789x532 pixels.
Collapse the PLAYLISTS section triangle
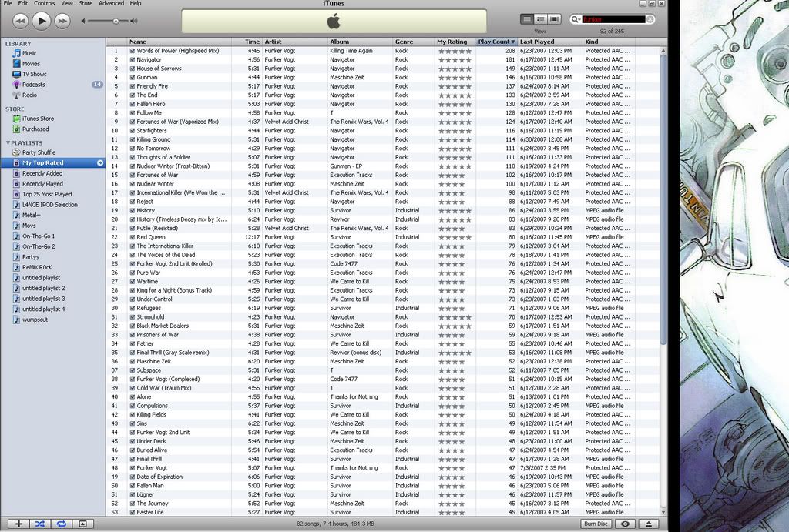[x=8, y=142]
